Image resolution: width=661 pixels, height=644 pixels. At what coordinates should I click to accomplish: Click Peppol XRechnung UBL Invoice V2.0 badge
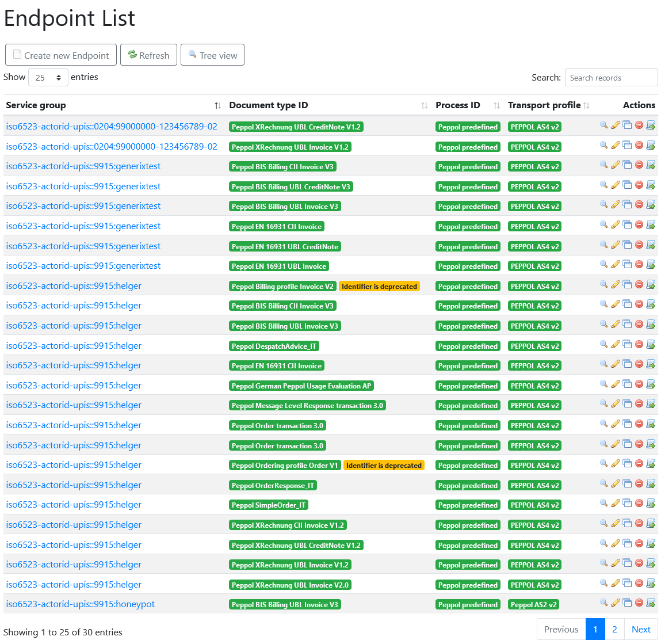point(290,585)
